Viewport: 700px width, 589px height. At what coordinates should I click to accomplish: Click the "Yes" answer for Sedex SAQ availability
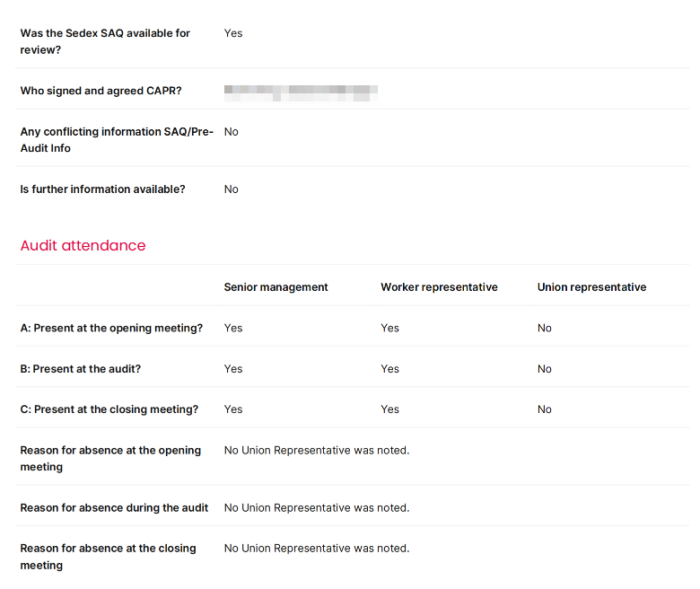233,33
